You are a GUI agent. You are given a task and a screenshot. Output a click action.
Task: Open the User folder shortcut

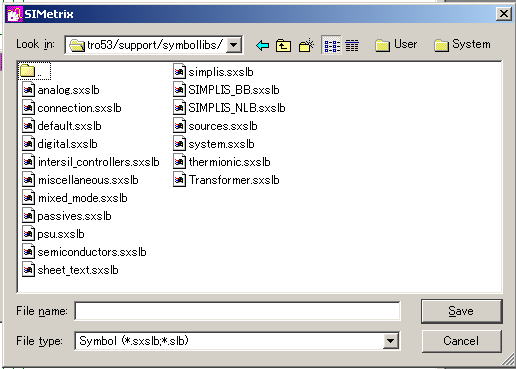pos(396,45)
